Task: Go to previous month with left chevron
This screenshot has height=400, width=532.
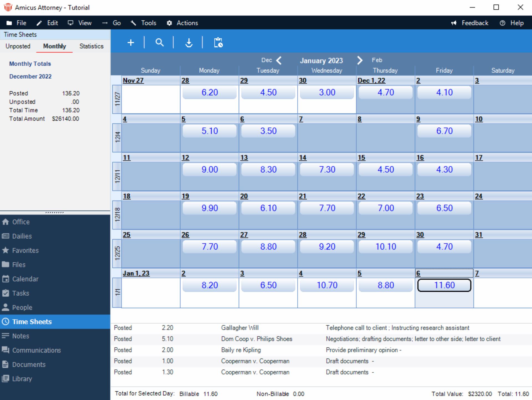Action: point(279,60)
